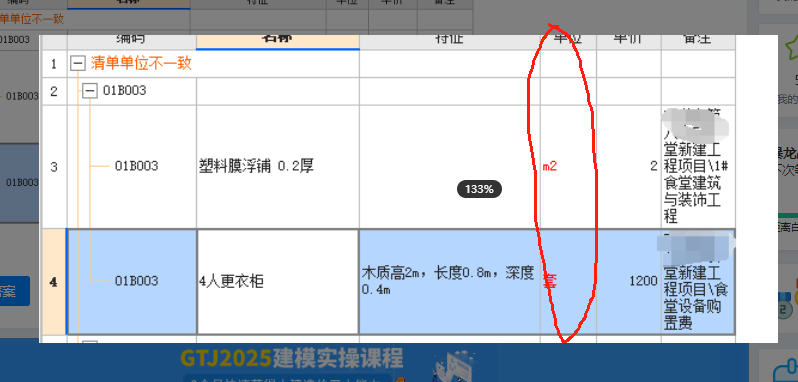This screenshot has width=798, height=382.
Task: Click 单单位不一致 text in the background window
Action: (32, 20)
